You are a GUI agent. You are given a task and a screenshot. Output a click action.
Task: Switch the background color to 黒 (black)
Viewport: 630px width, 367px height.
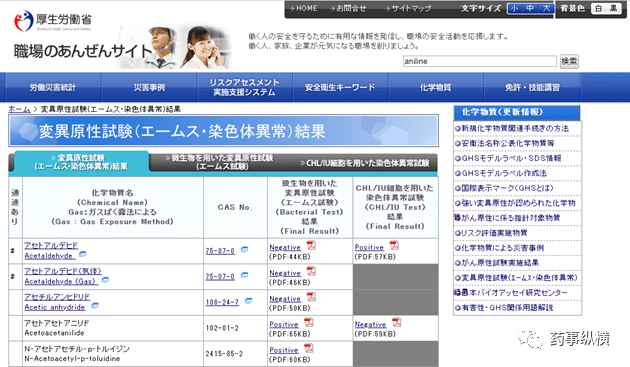[613, 8]
